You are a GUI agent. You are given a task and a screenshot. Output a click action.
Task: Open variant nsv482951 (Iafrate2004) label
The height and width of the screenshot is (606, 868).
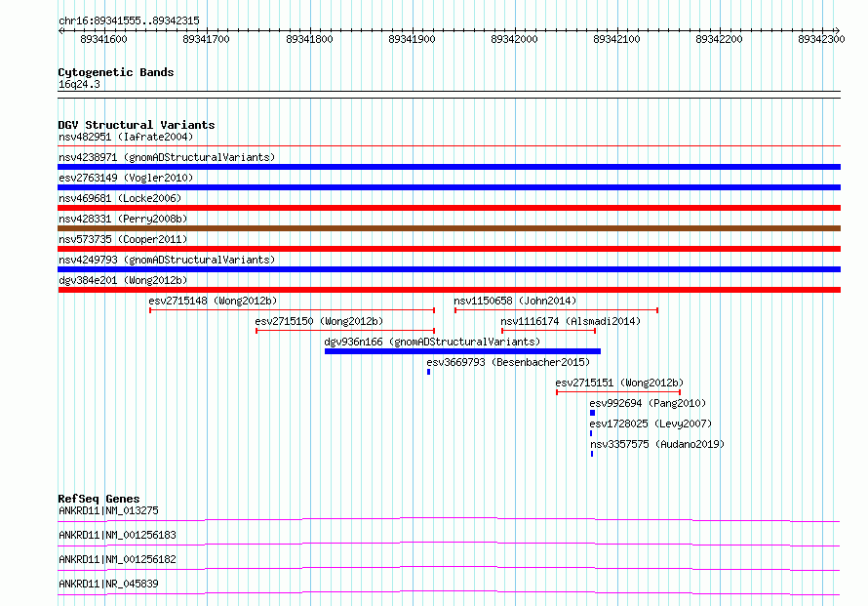pyautogui.click(x=126, y=137)
